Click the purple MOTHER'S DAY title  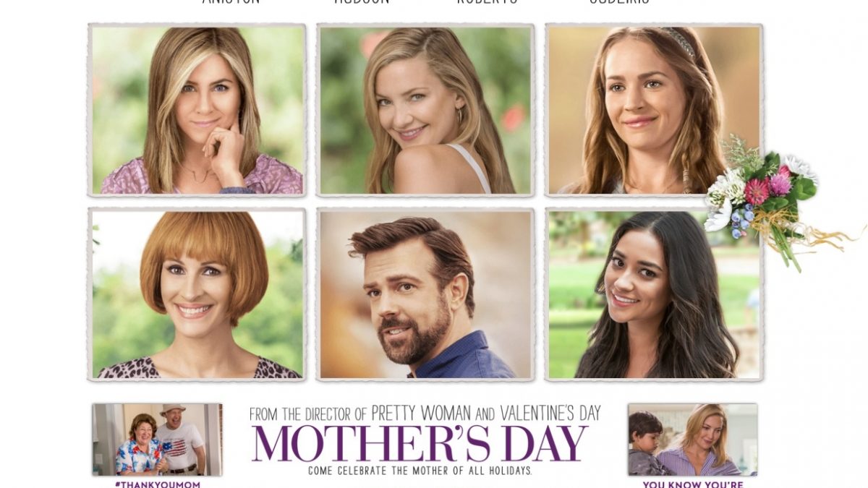420,444
